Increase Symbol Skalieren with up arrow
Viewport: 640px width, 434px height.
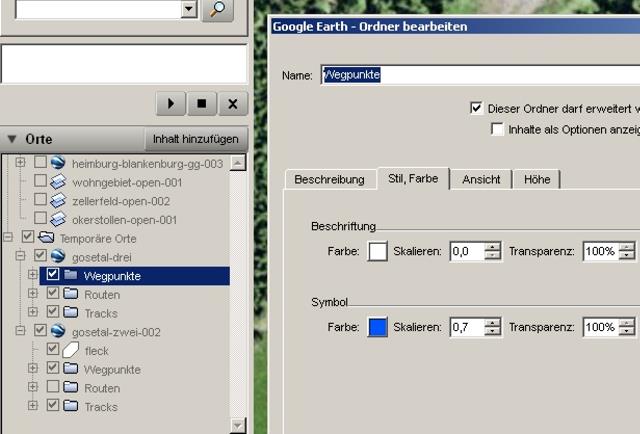click(x=493, y=323)
